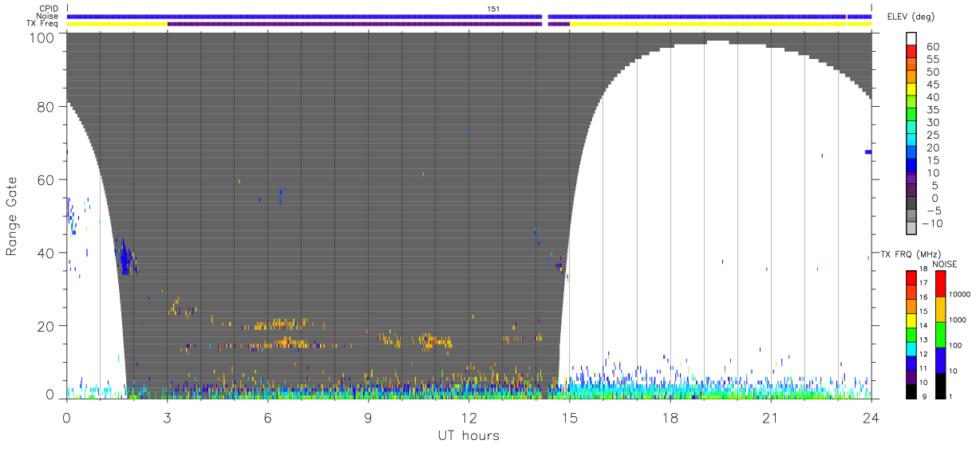The width and height of the screenshot is (980, 452).
Task: Click the 'NOISE' legend title
Action: coord(945,264)
